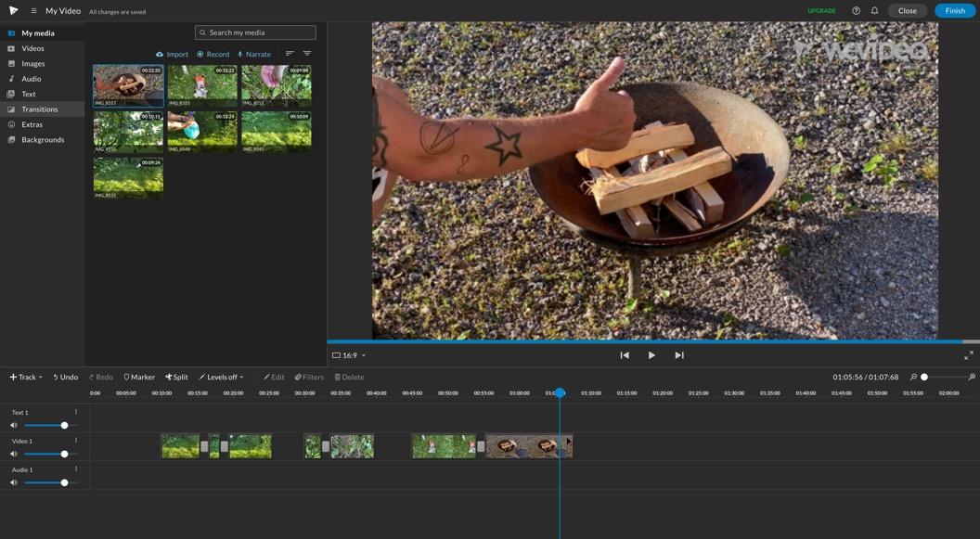Enter fullscreen preview mode

tap(969, 355)
